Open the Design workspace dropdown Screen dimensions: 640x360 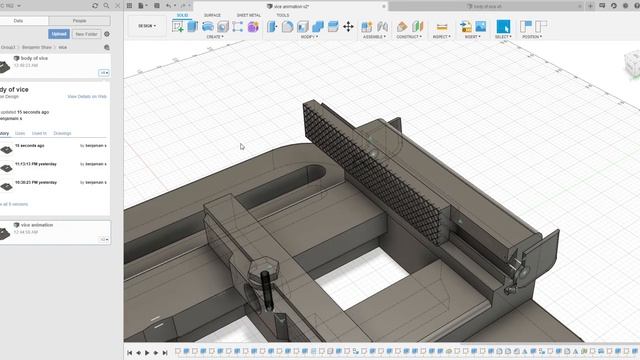147,26
